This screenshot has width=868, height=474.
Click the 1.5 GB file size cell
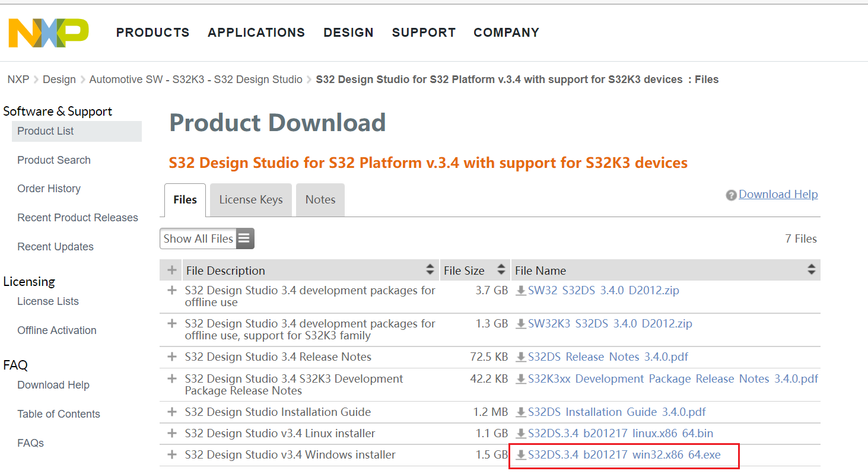click(x=492, y=454)
